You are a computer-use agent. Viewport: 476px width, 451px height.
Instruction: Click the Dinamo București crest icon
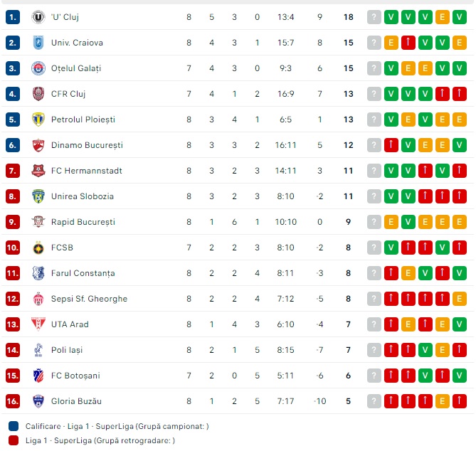38,145
